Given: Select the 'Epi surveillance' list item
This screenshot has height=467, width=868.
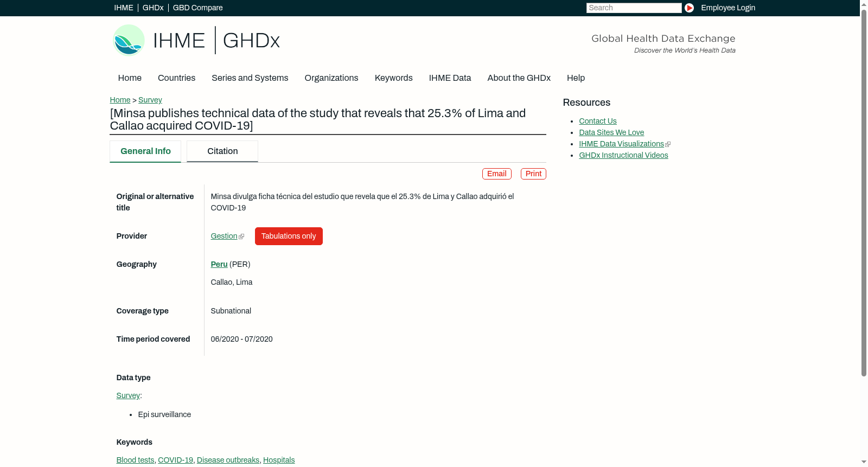Looking at the screenshot, I should [164, 414].
